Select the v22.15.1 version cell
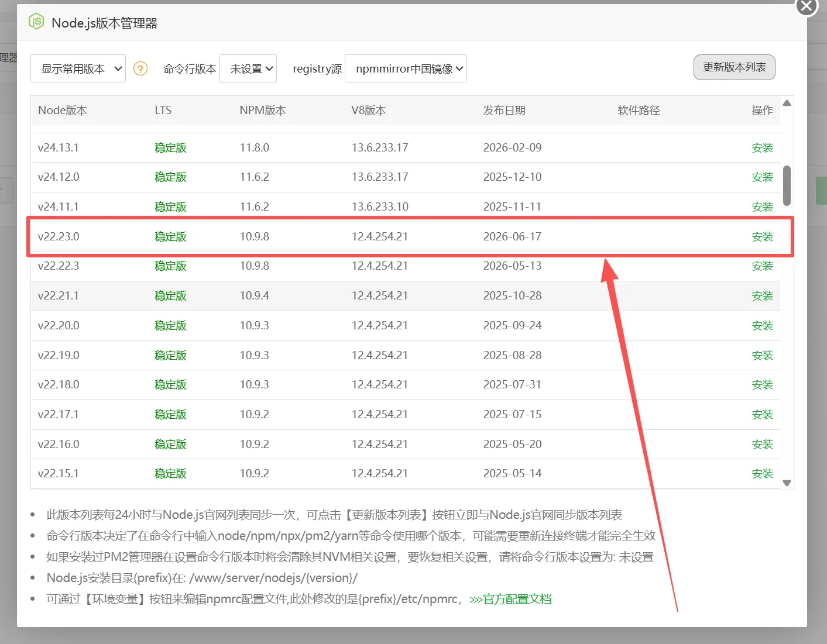This screenshot has height=644, width=827. (x=59, y=474)
